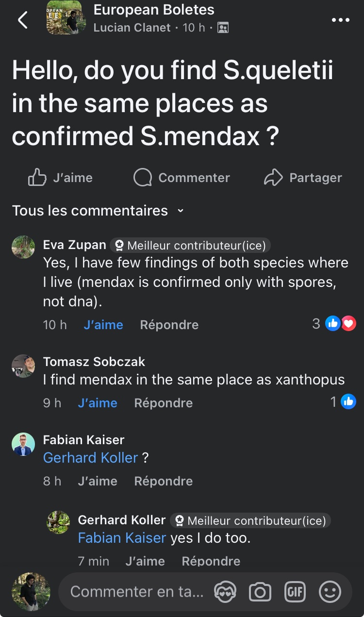Open Lucian Clanet's author profile
Image resolution: width=364 pixels, height=617 pixels.
(132, 27)
